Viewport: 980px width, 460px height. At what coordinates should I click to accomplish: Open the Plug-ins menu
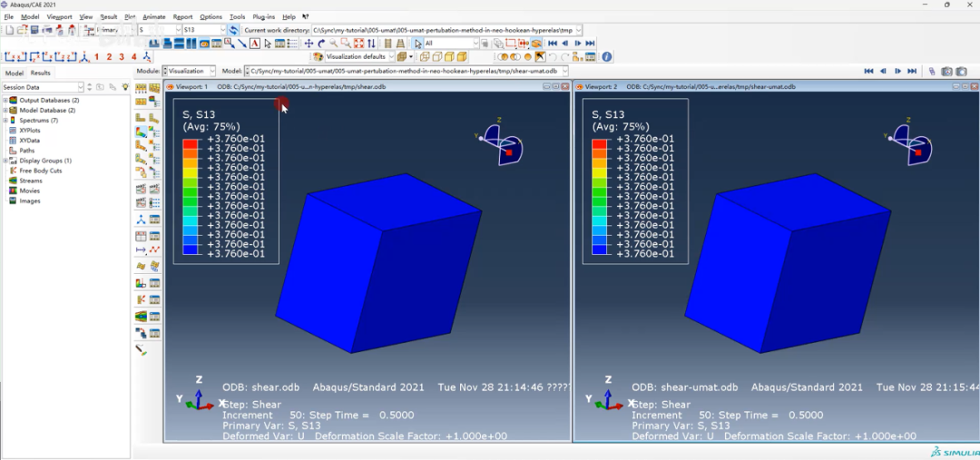coord(264,16)
